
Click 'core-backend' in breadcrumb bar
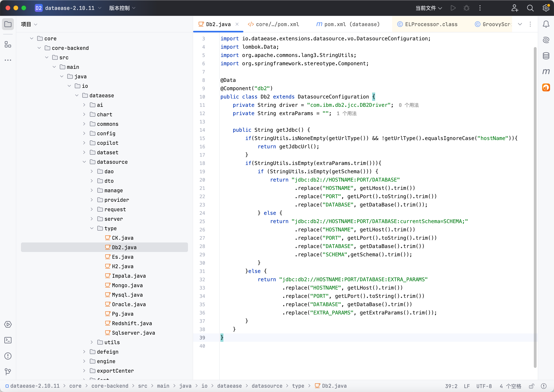coord(110,386)
